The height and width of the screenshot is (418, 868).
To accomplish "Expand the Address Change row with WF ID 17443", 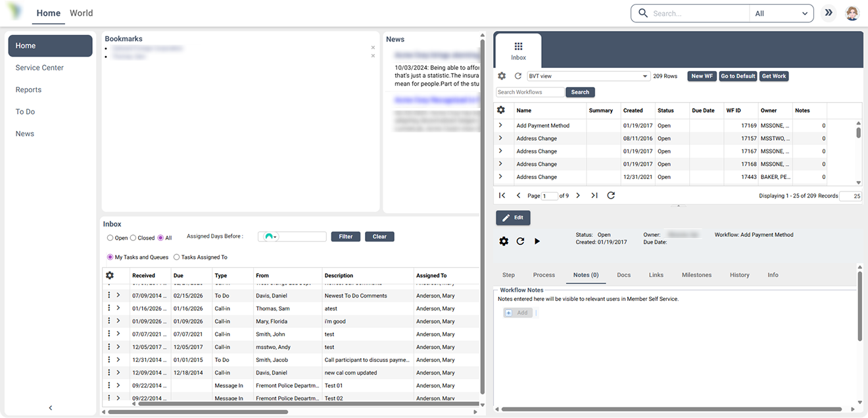I will (500, 176).
